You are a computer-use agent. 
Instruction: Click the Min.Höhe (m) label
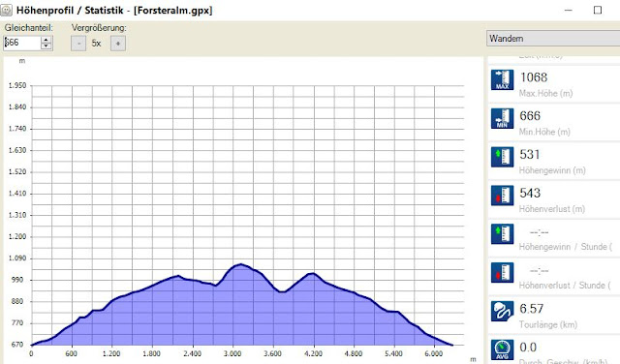[x=544, y=132]
